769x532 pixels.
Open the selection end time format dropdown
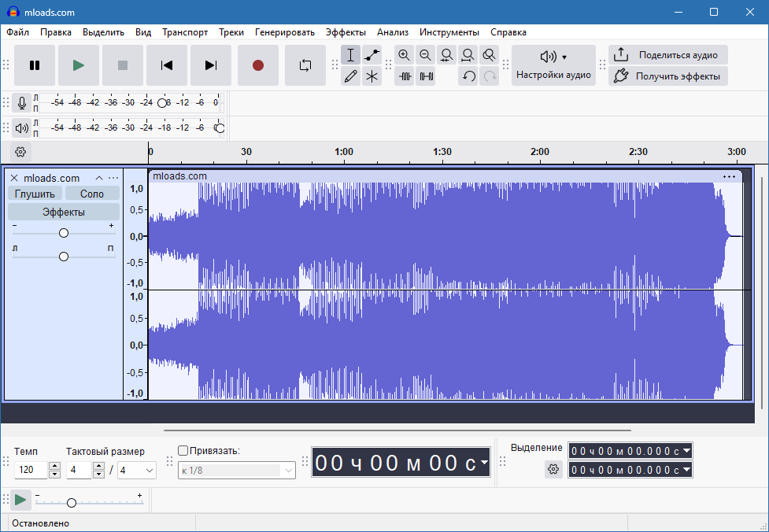686,470
